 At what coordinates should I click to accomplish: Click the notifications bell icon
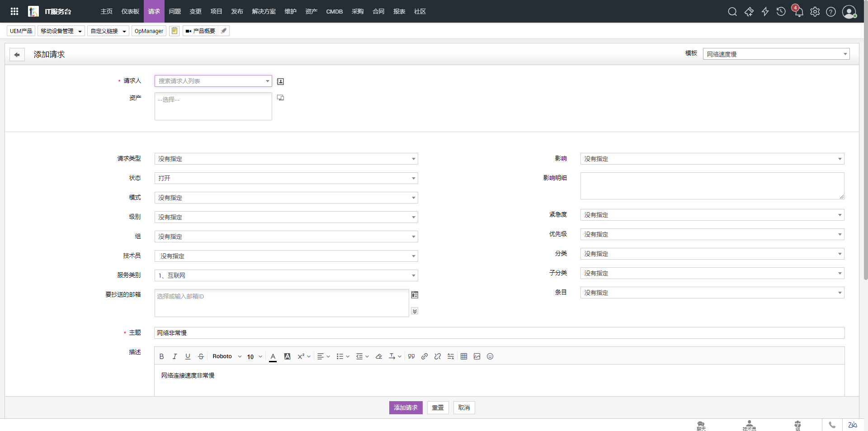(x=798, y=12)
